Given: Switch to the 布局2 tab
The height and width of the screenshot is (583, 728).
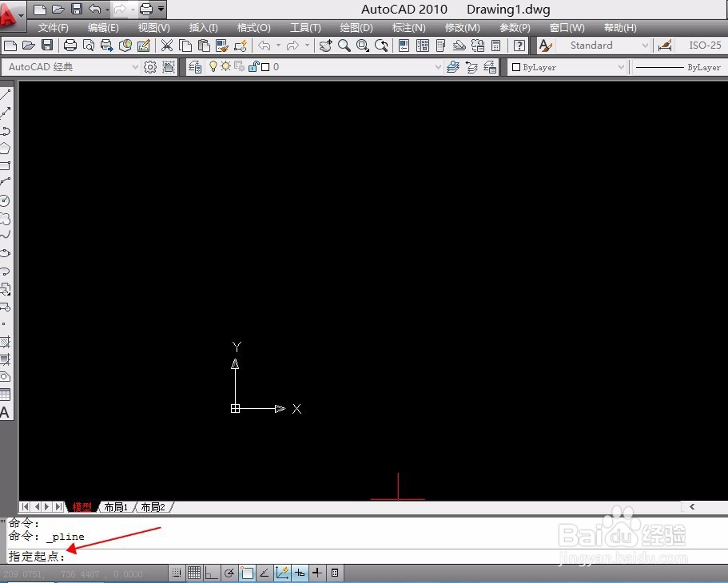Looking at the screenshot, I should point(153,507).
